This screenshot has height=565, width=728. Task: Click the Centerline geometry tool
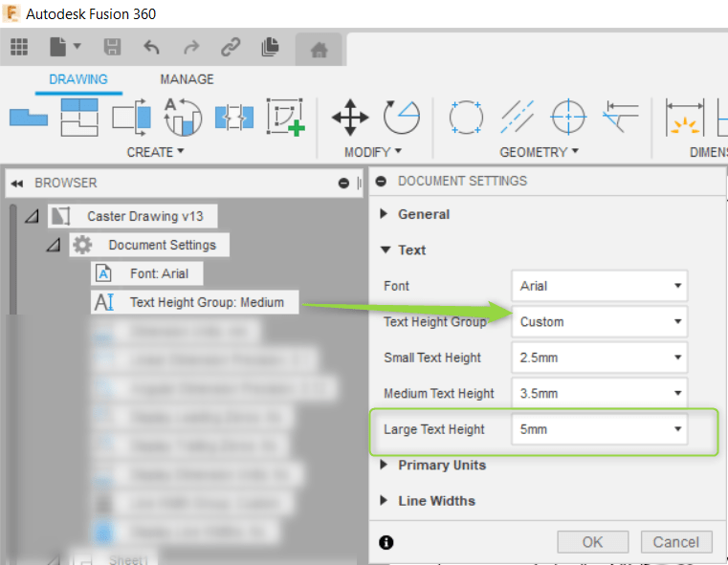[518, 118]
